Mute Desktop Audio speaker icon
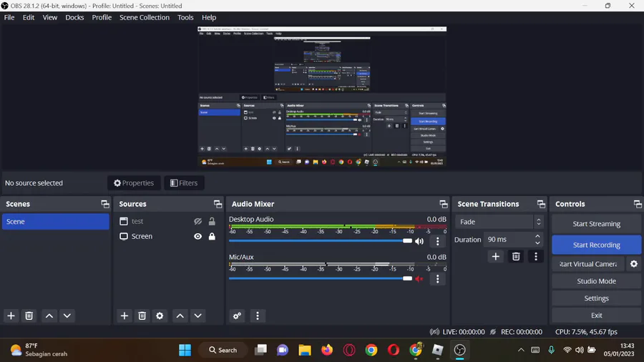644x362 pixels. (x=419, y=241)
